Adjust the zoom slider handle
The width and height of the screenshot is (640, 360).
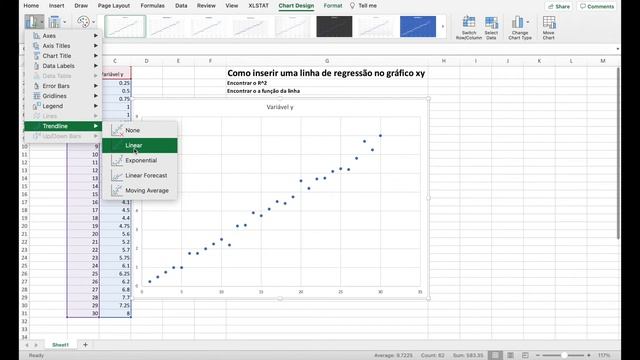[x=564, y=355]
